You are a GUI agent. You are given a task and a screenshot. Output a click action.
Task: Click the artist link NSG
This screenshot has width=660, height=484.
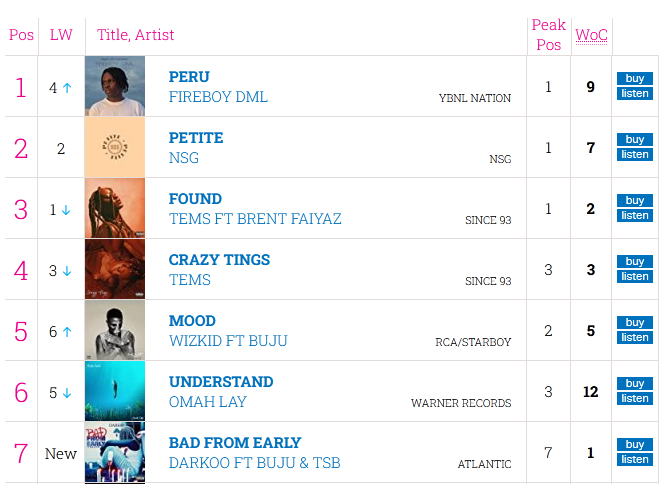click(x=184, y=158)
